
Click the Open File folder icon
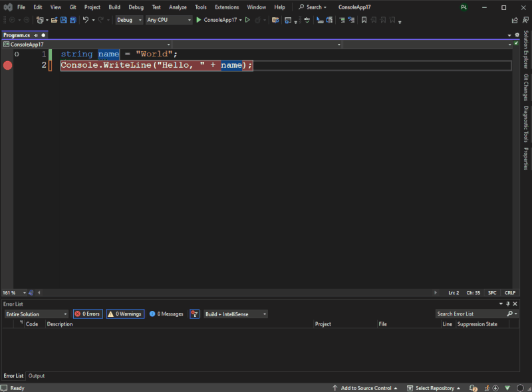tap(54, 20)
